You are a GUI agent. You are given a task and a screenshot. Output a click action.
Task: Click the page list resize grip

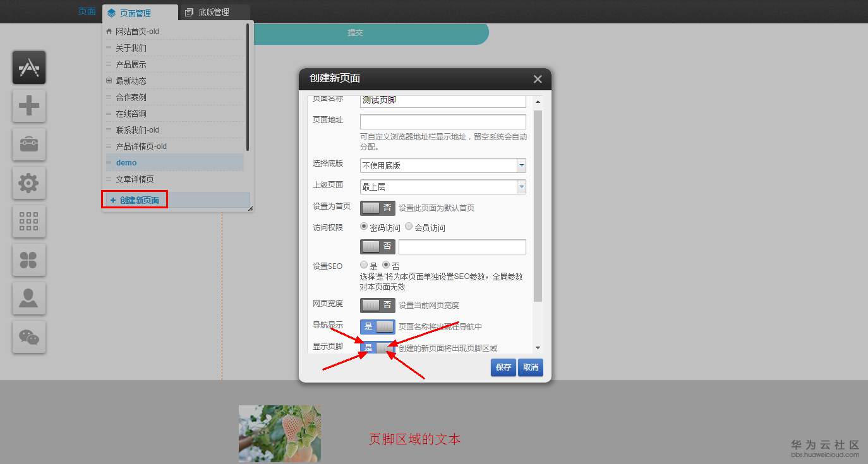click(x=250, y=208)
